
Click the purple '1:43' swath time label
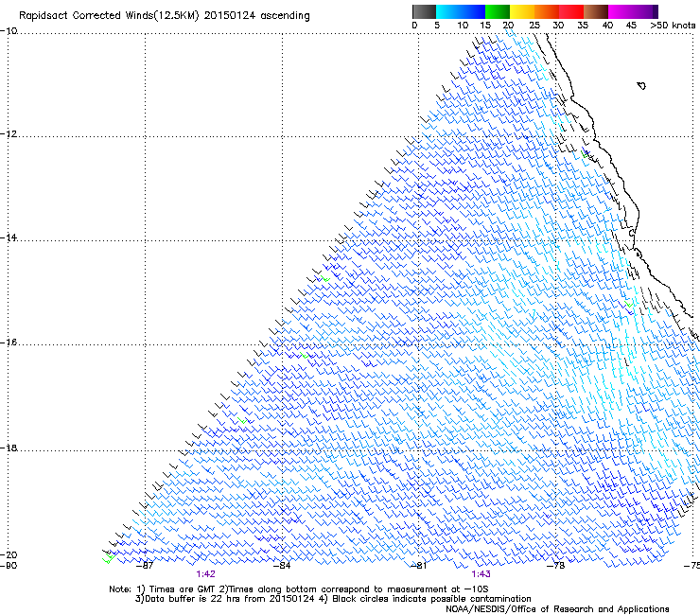[x=481, y=574]
